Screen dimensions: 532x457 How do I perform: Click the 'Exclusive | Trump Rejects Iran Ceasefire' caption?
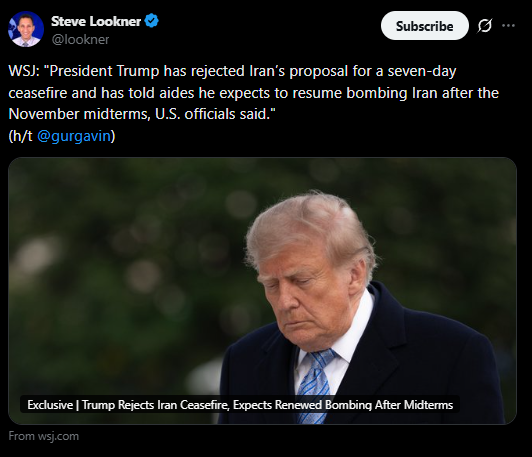pyautogui.click(x=240, y=405)
